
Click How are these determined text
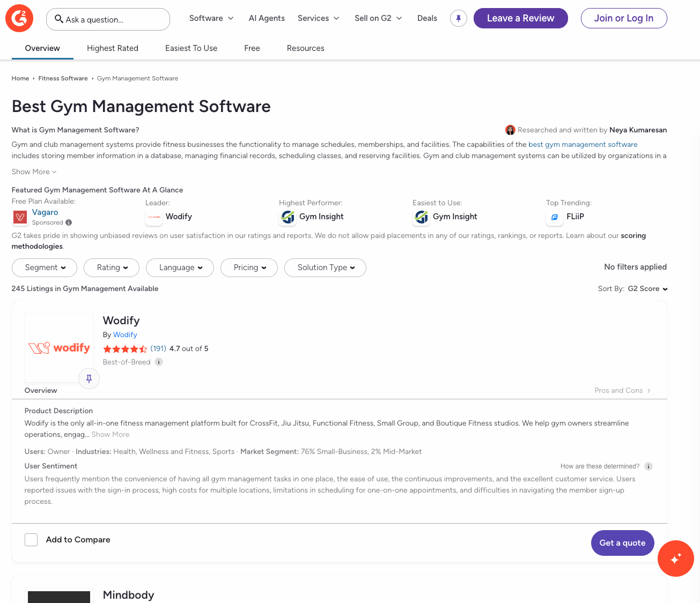pos(600,466)
